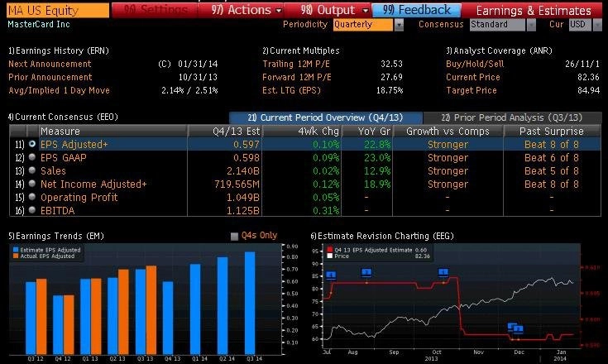Click the 99) Feedback button

click(x=416, y=10)
